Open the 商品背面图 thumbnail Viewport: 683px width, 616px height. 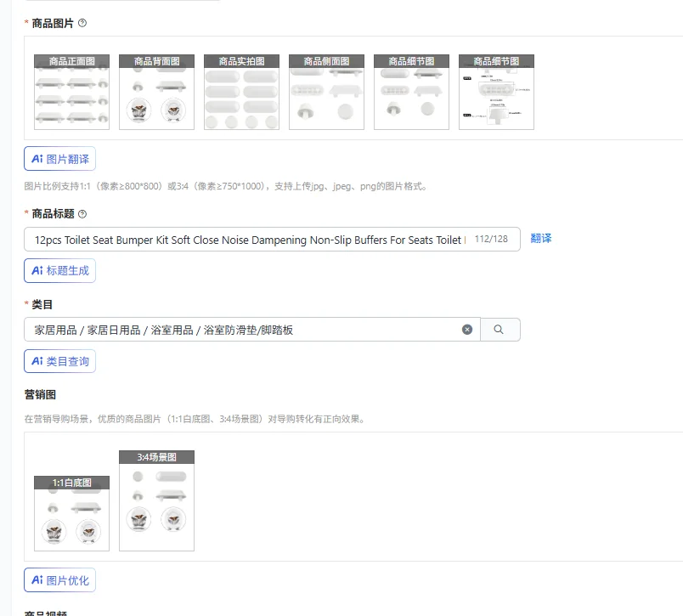tap(157, 92)
